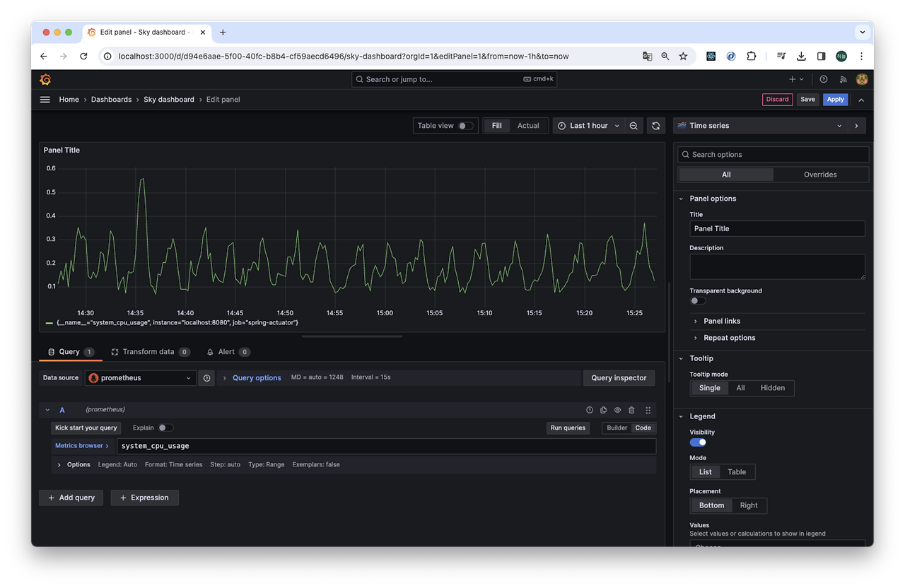Go to the Sky dashboard breadcrumb

click(169, 100)
